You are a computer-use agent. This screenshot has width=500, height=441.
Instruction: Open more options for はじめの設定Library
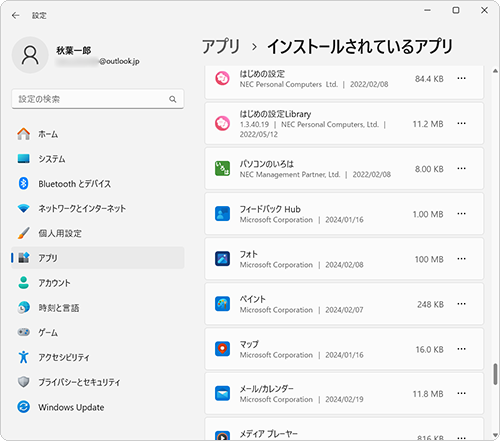[x=462, y=123]
